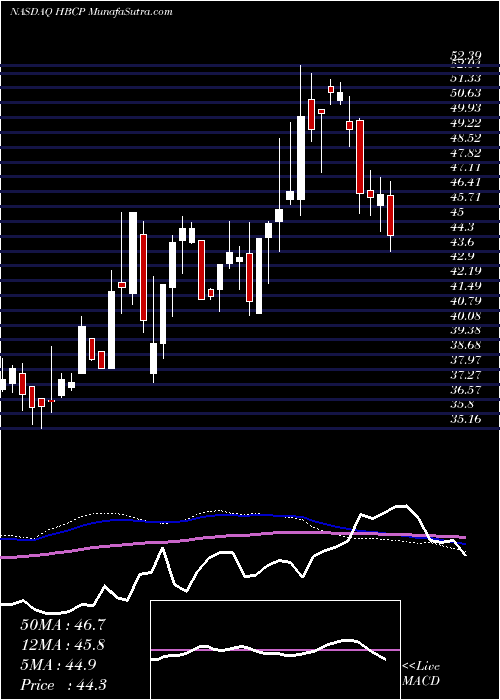This screenshot has height=700, width=500.
Task: Click the <<Live MACD label
Action: pos(421,674)
